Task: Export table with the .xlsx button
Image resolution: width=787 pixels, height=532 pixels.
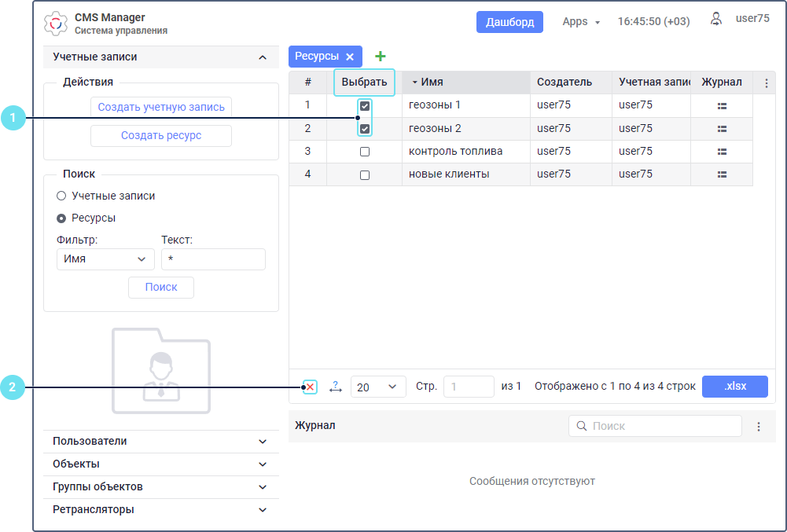Action: click(x=734, y=387)
